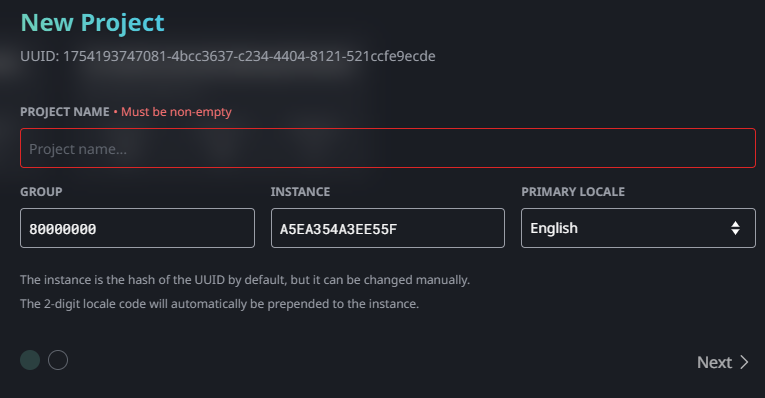This screenshot has width=765, height=398.
Task: Click the Must be non-empty error message
Action: tap(176, 112)
